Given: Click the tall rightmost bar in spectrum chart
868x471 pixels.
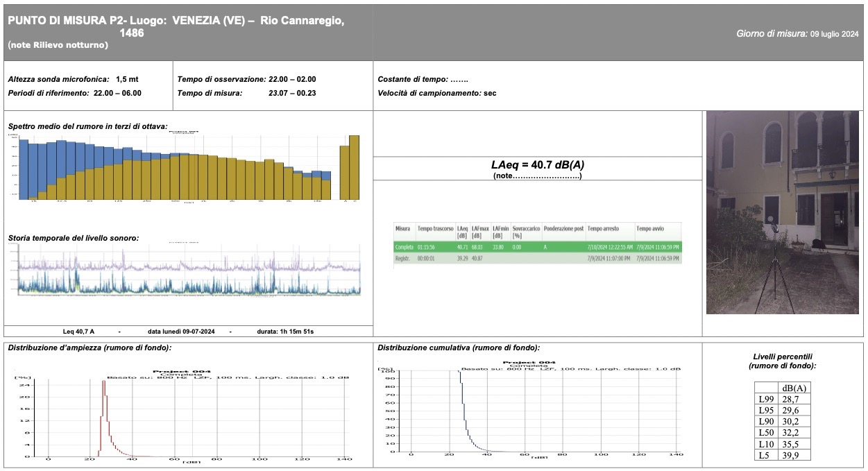Looking at the screenshot, I should coord(354,166).
